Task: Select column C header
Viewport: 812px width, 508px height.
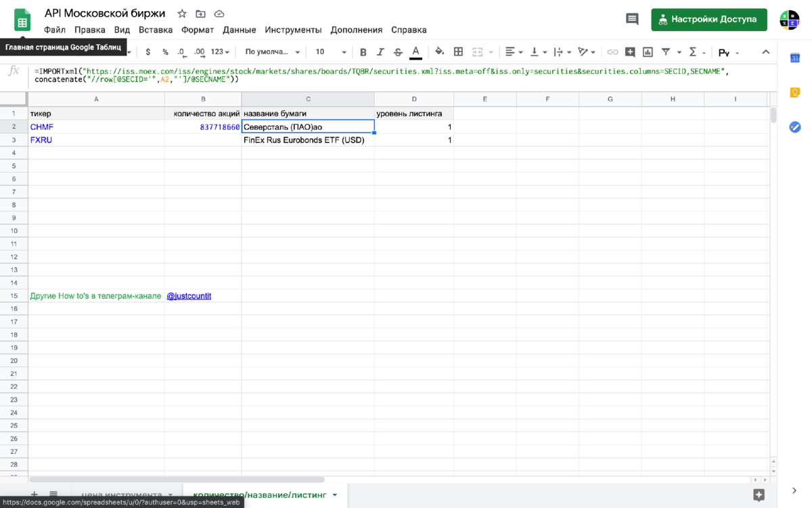Action: (x=308, y=99)
